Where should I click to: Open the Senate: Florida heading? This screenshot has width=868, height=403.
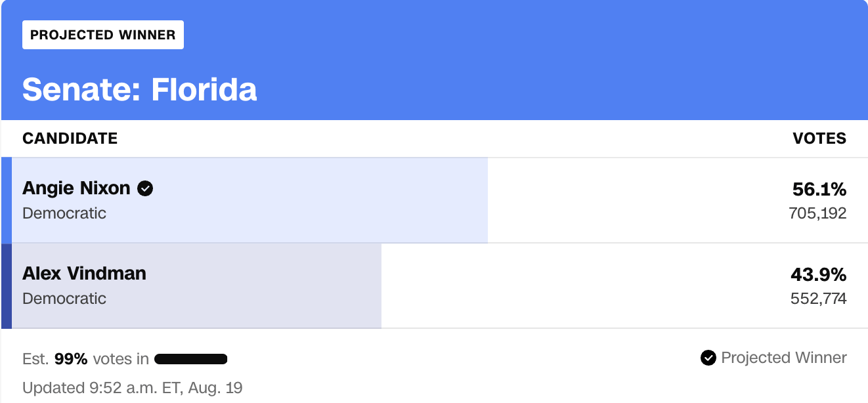[x=140, y=89]
